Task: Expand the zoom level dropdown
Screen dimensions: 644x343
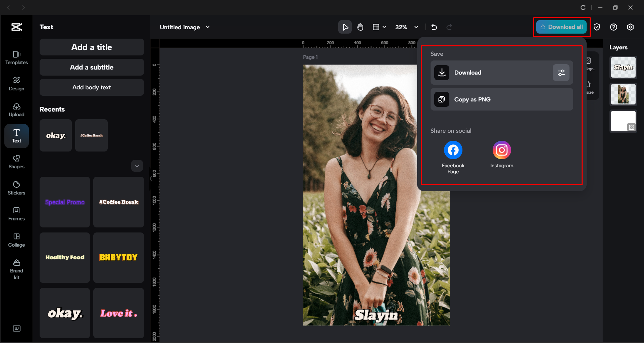Action: [x=416, y=27]
